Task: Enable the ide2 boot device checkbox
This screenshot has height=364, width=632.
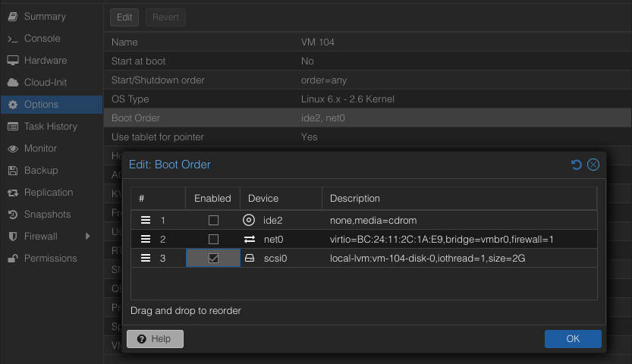Action: click(213, 220)
